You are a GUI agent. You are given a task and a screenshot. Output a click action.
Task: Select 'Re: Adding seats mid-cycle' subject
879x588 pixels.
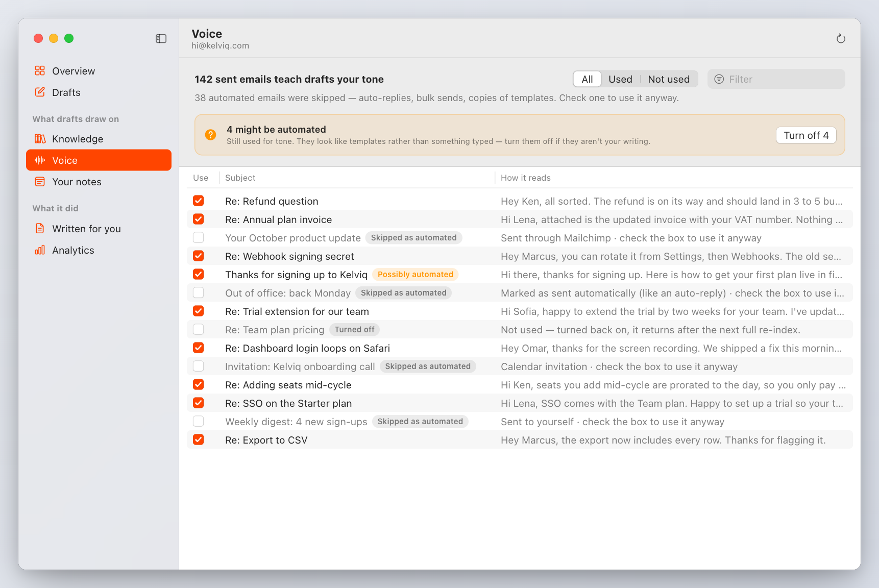coord(288,385)
